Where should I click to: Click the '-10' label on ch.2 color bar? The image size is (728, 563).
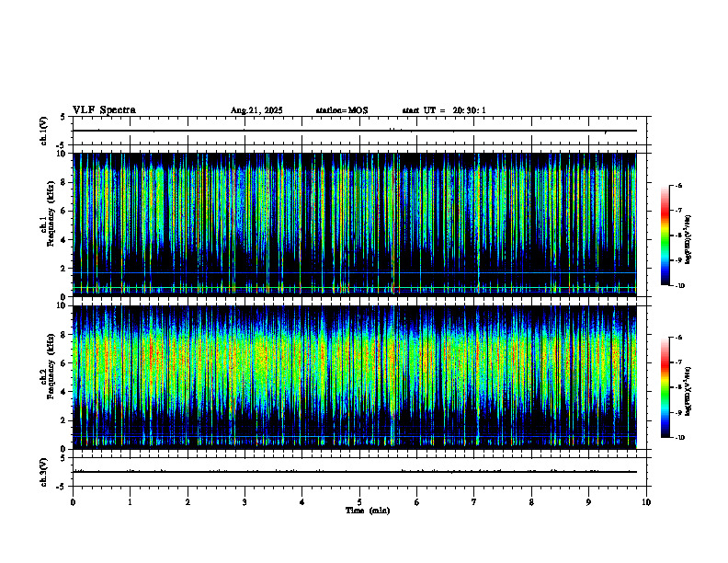pyautogui.click(x=679, y=438)
